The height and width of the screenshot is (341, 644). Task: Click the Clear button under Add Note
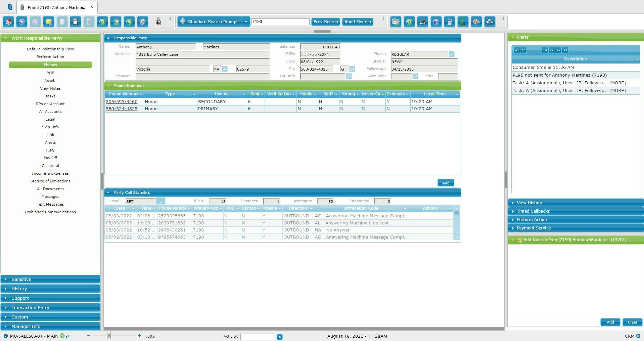[632, 322]
